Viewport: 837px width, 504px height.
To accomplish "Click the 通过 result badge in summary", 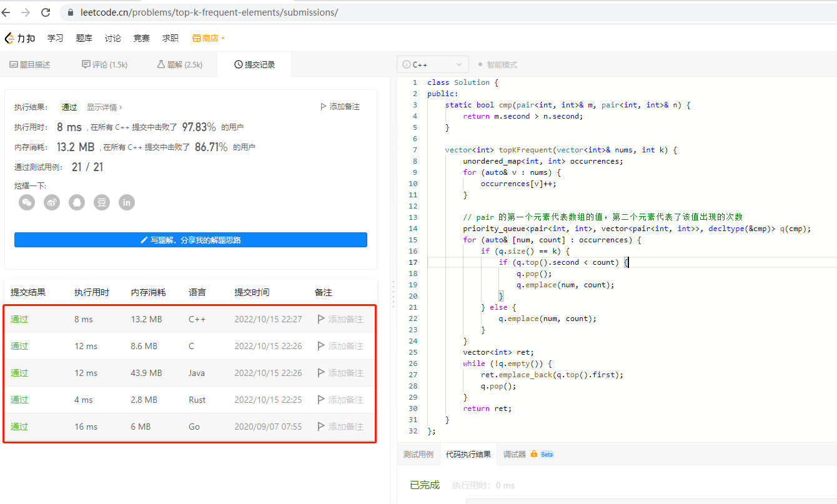I will coord(69,107).
